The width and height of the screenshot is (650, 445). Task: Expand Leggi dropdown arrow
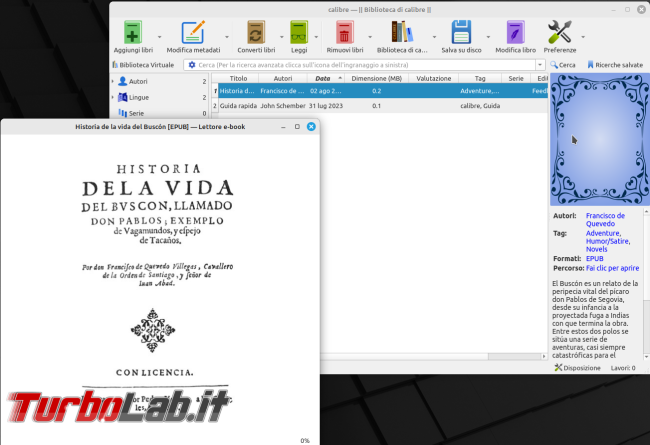tap(316, 37)
